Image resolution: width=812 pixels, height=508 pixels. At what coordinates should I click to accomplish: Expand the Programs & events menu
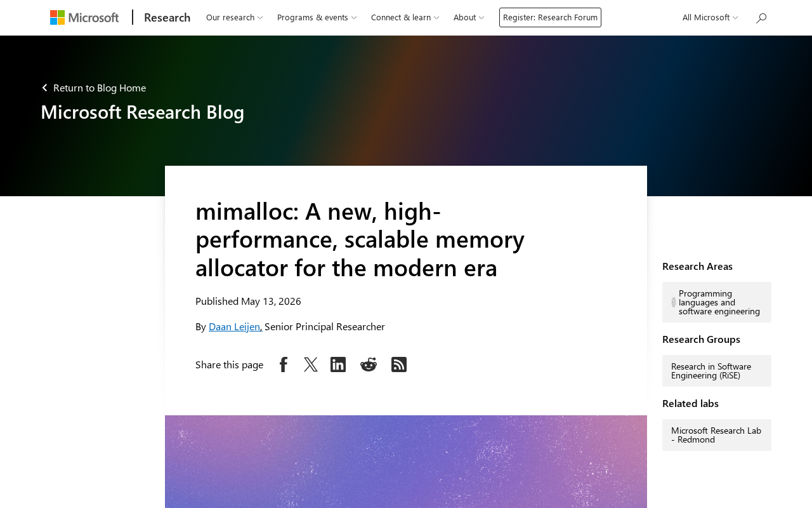pyautogui.click(x=317, y=18)
